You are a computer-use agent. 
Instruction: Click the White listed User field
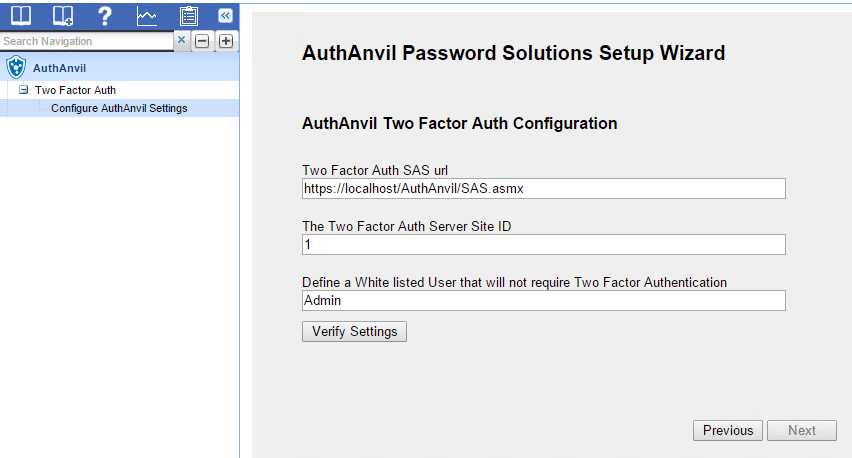(x=543, y=300)
